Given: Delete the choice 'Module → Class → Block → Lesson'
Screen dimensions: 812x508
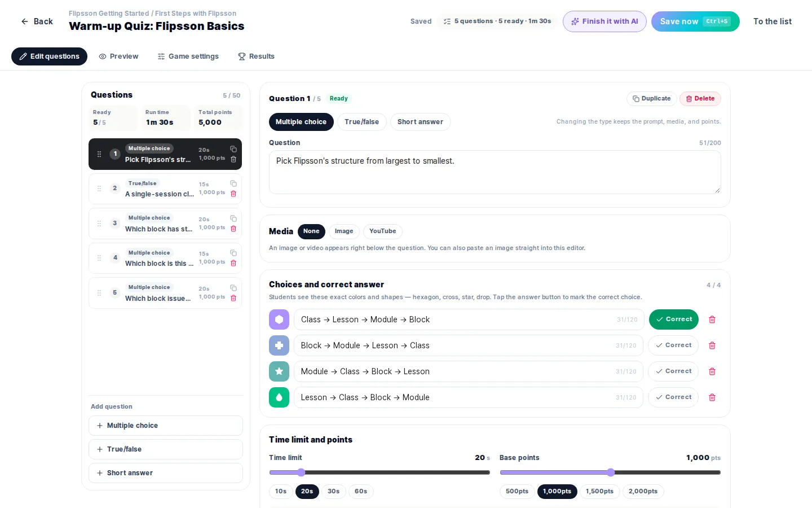Looking at the screenshot, I should (712, 371).
